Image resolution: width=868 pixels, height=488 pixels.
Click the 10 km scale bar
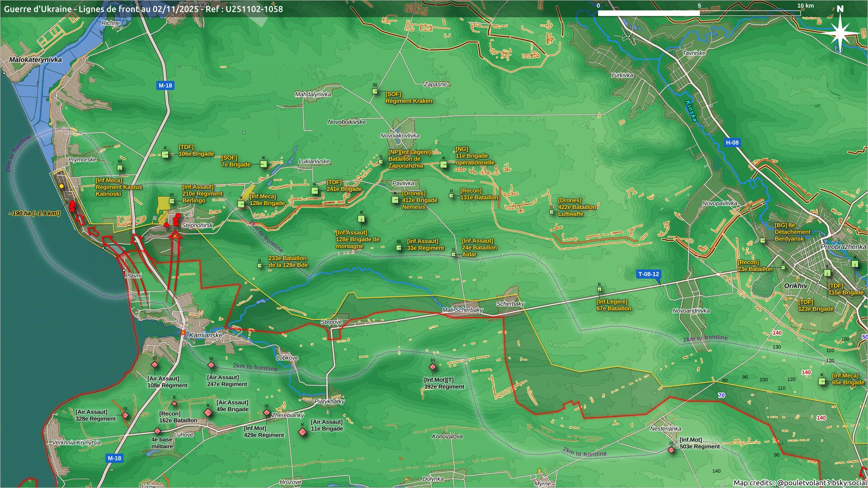pyautogui.click(x=699, y=13)
